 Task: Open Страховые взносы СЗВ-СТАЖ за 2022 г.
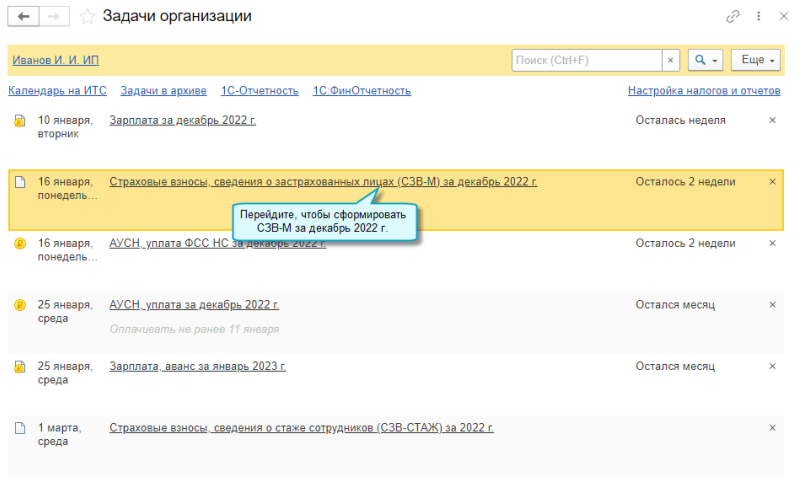pyautogui.click(x=301, y=427)
